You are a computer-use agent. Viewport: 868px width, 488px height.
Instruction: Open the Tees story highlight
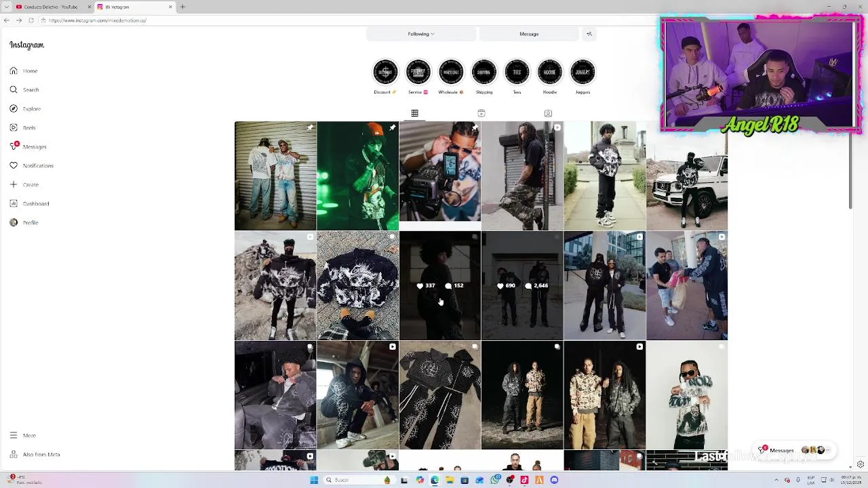pos(517,72)
